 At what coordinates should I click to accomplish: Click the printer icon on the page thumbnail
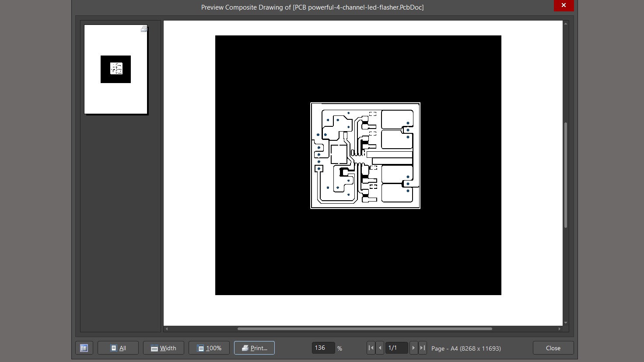coord(144,29)
